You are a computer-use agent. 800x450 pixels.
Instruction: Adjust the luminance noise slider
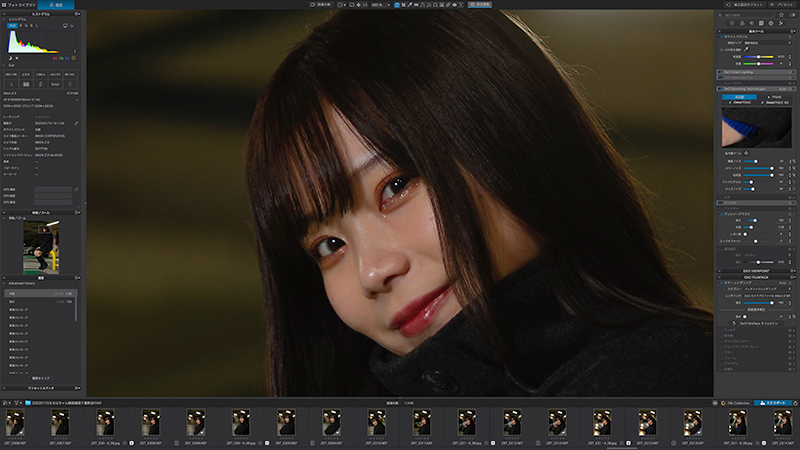[758, 161]
